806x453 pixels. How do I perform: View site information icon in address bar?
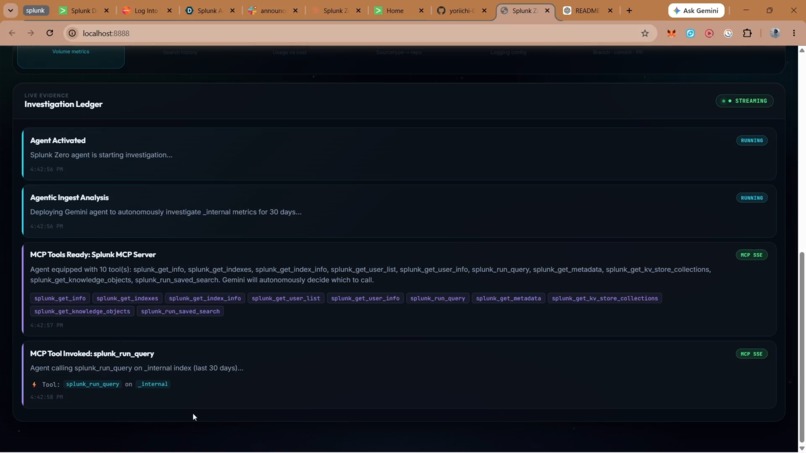[72, 33]
